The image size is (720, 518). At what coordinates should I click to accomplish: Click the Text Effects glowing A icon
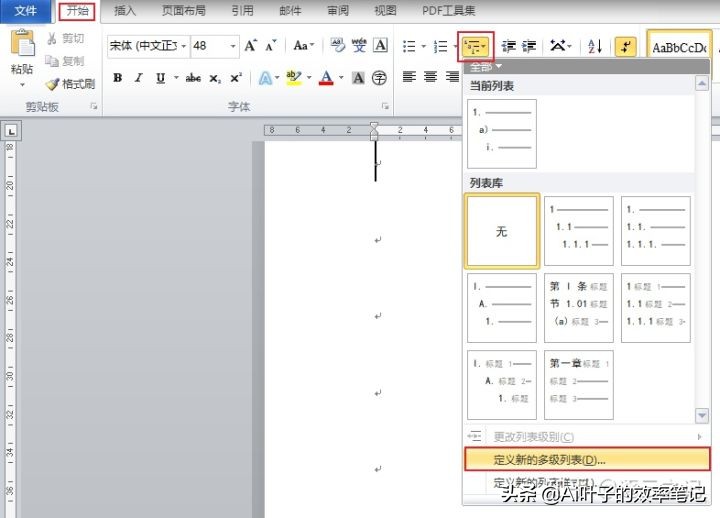tap(265, 78)
